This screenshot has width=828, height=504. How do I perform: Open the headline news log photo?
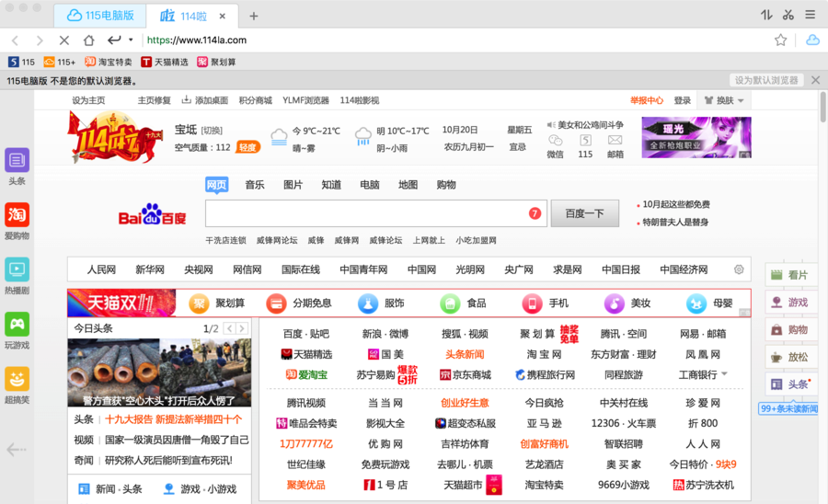pos(159,372)
